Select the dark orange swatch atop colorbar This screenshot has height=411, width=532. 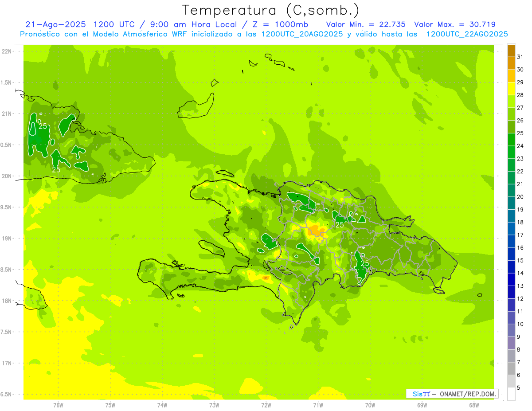click(x=511, y=51)
